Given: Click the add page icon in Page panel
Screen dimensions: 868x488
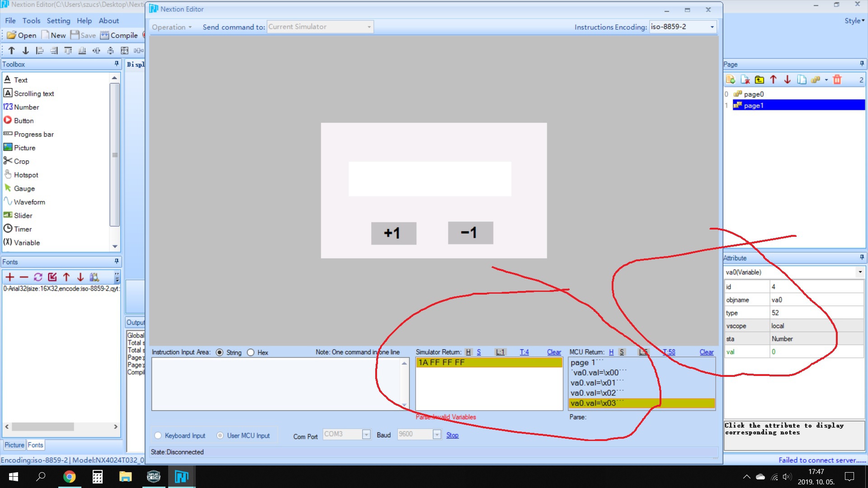Looking at the screenshot, I should point(731,80).
